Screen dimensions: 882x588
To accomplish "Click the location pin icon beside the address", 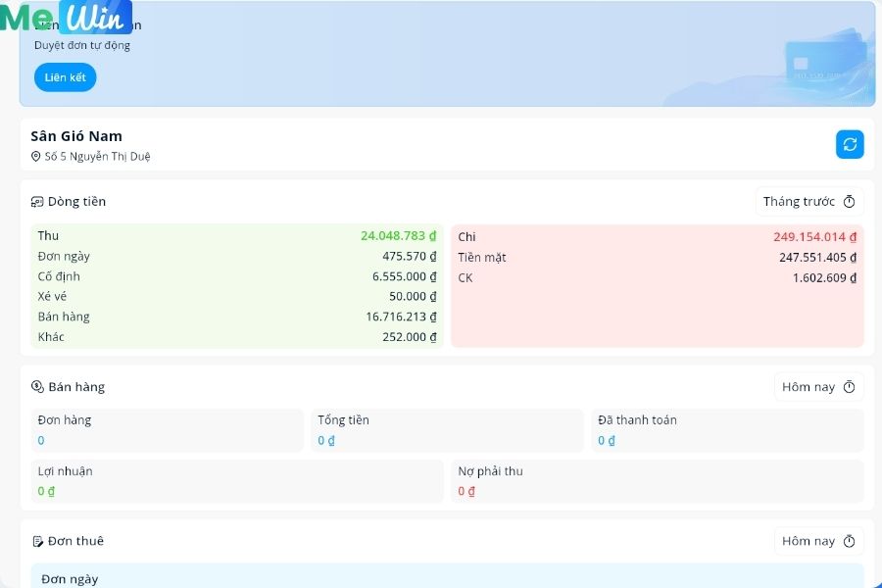I will (36, 157).
